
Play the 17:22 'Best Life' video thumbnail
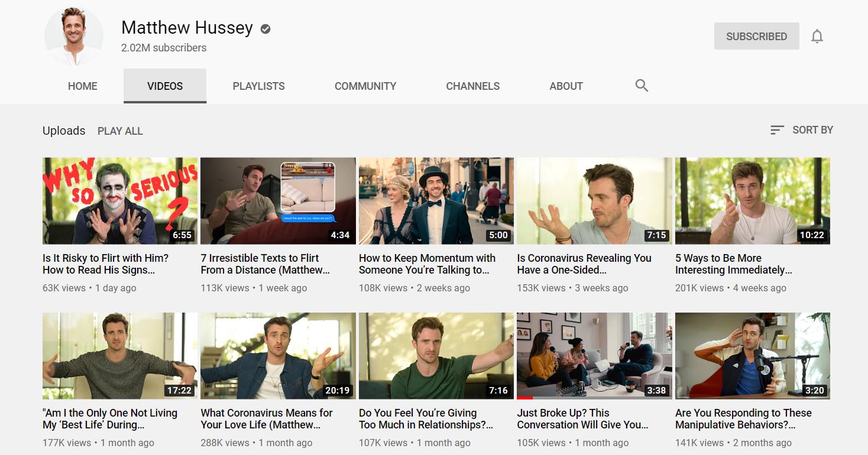[x=120, y=356]
